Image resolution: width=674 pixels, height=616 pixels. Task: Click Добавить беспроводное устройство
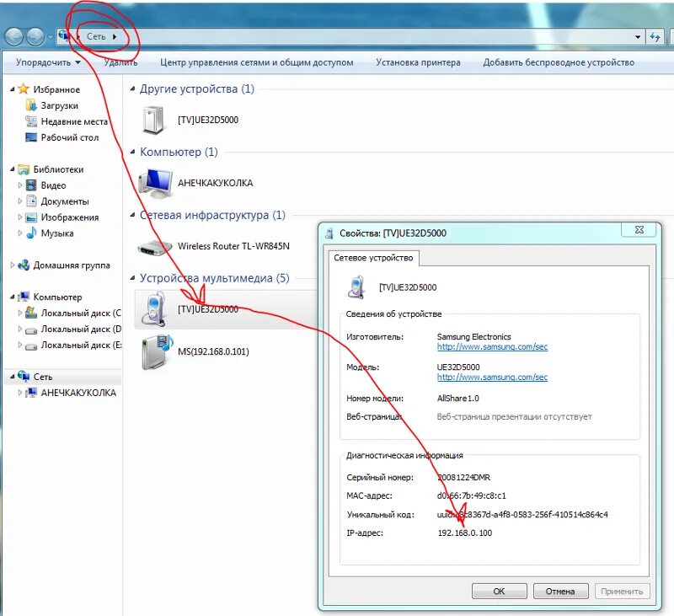(559, 62)
